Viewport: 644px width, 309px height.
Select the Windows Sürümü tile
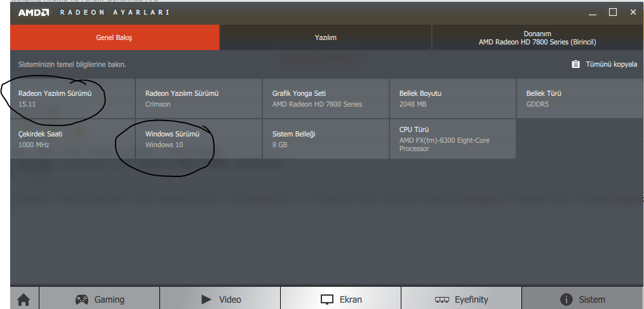click(x=199, y=139)
